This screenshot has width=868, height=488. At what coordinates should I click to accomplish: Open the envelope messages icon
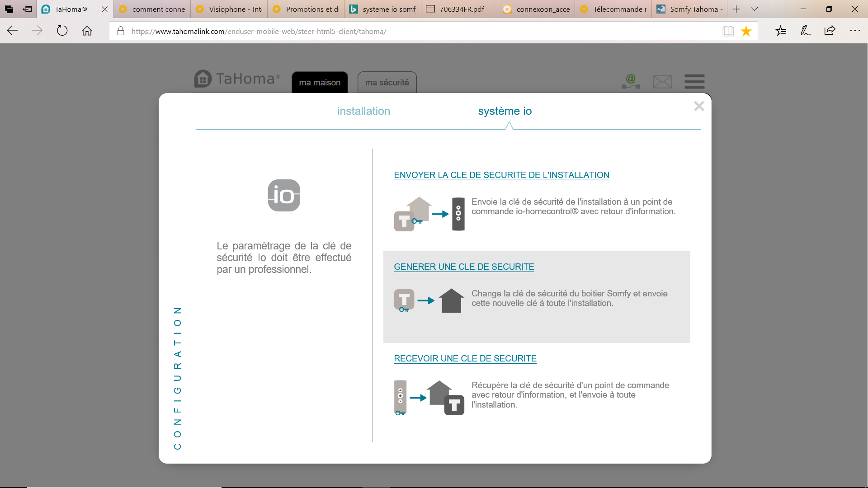pyautogui.click(x=662, y=82)
